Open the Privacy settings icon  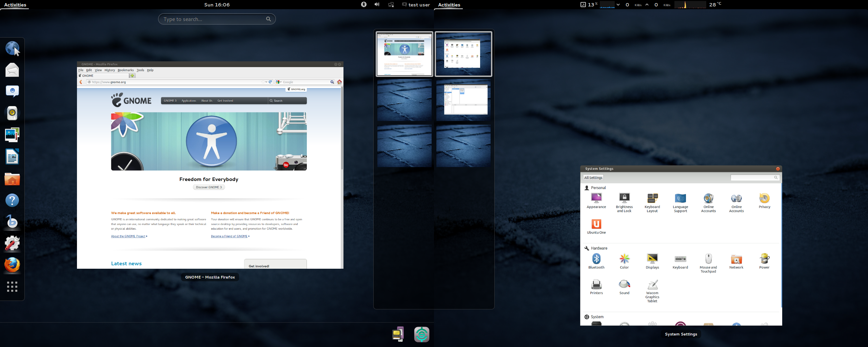764,199
